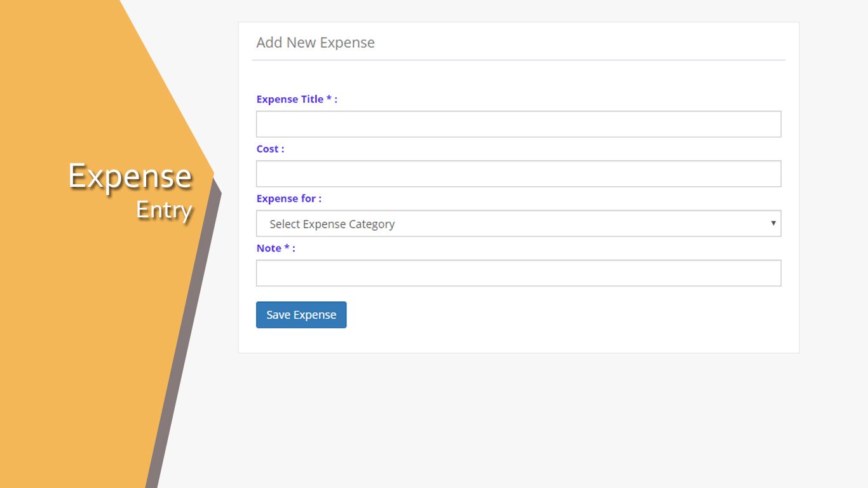Click empty gray background below the form

pos(518,419)
